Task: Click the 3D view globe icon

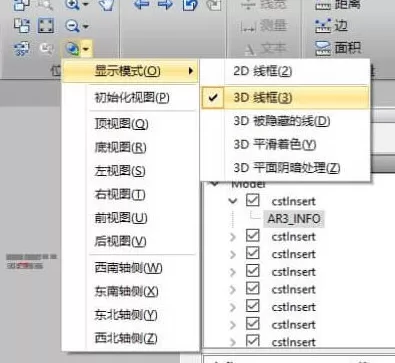Action: [73, 49]
